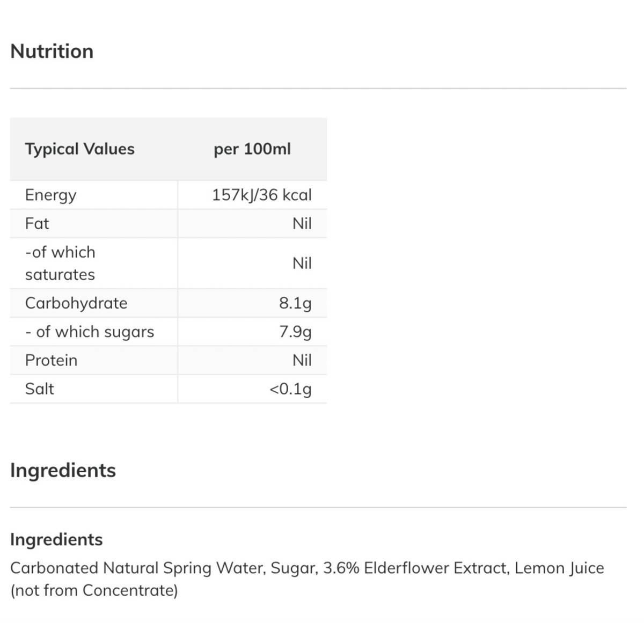Select the -of which saturates label
The height and width of the screenshot is (644, 644).
[60, 263]
